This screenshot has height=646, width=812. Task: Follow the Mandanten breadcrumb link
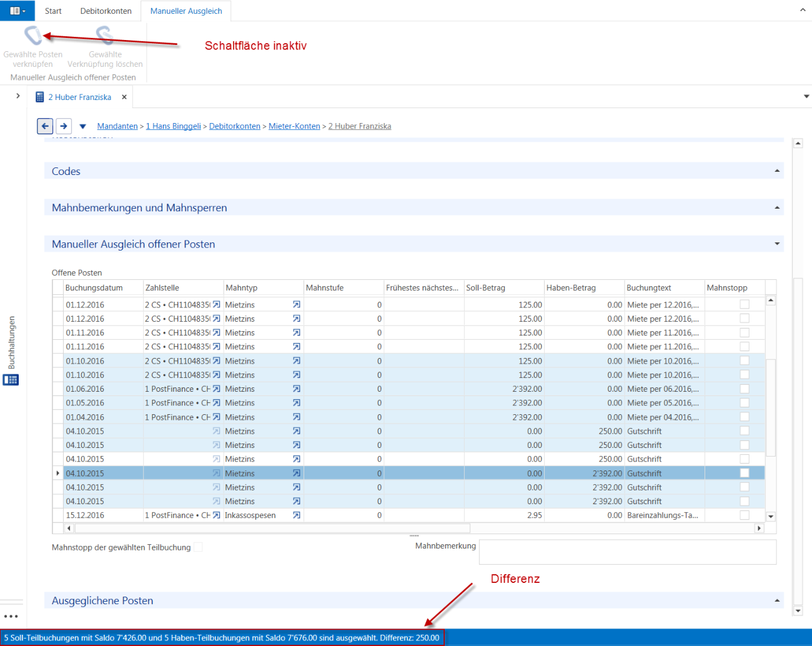pyautogui.click(x=117, y=126)
